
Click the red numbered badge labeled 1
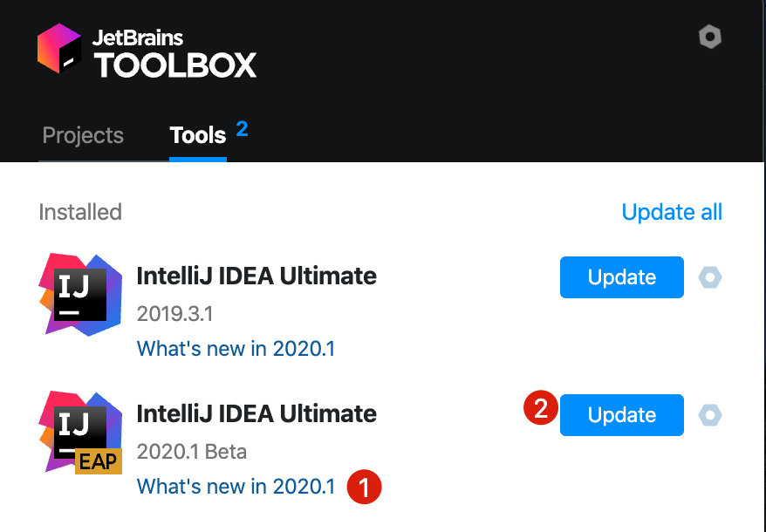tap(364, 487)
